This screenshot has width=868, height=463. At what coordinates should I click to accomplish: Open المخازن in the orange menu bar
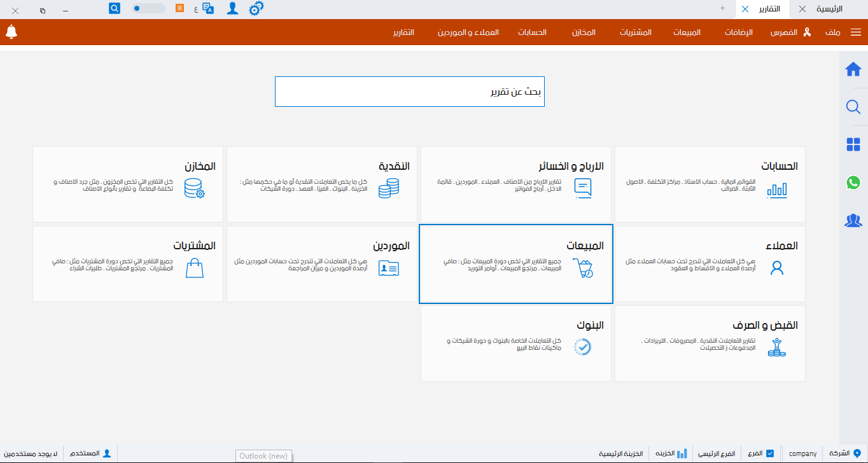(584, 32)
